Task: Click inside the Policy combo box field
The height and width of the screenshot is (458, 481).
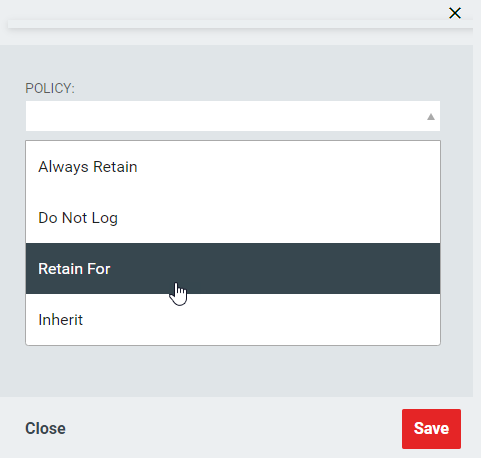Action: [233, 116]
